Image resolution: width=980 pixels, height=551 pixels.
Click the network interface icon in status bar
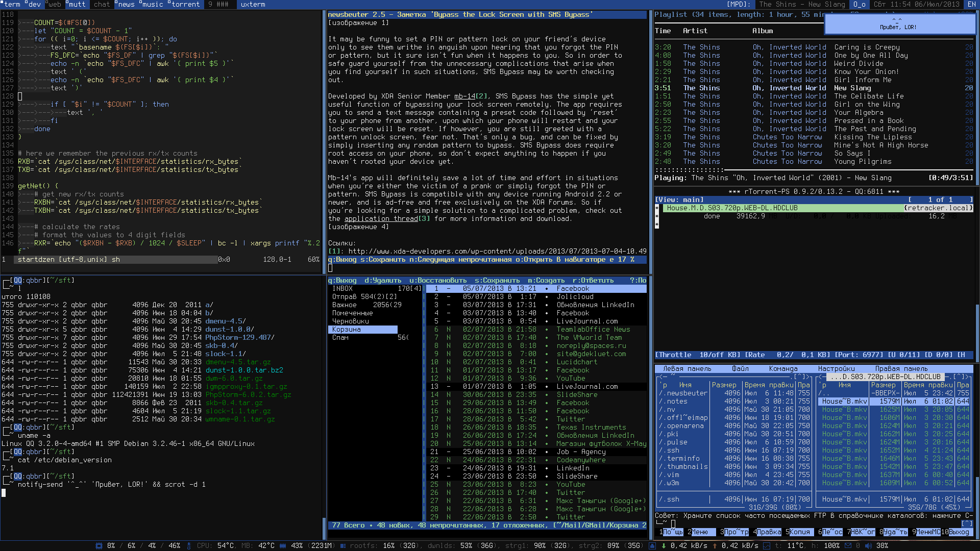[x=652, y=546]
